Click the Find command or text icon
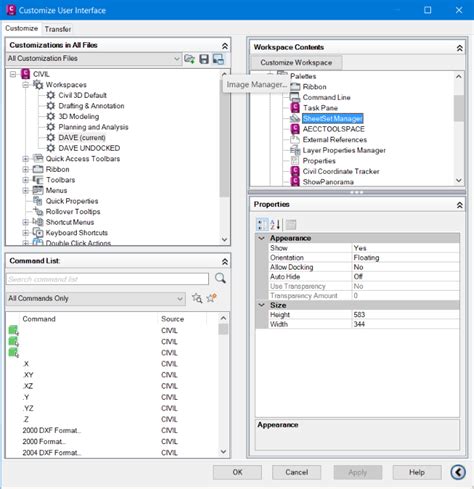474x489 pixels. [197, 298]
